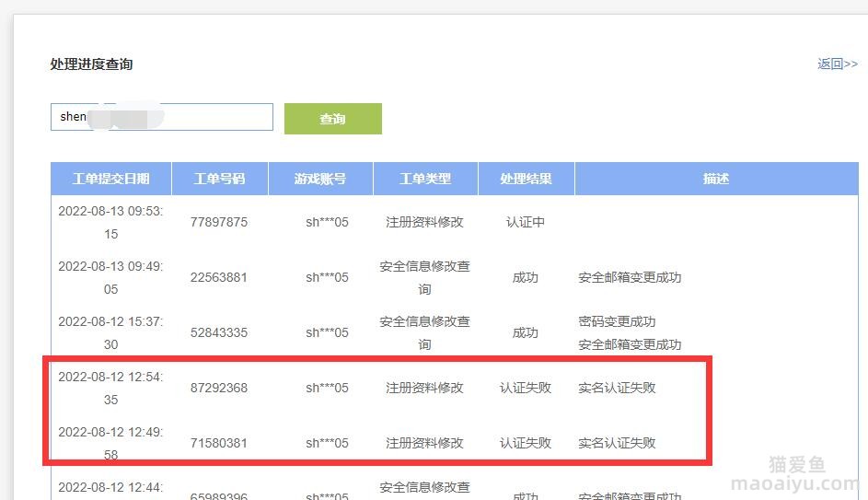Click the date 2022-08-12 15:37:30

(x=110, y=333)
